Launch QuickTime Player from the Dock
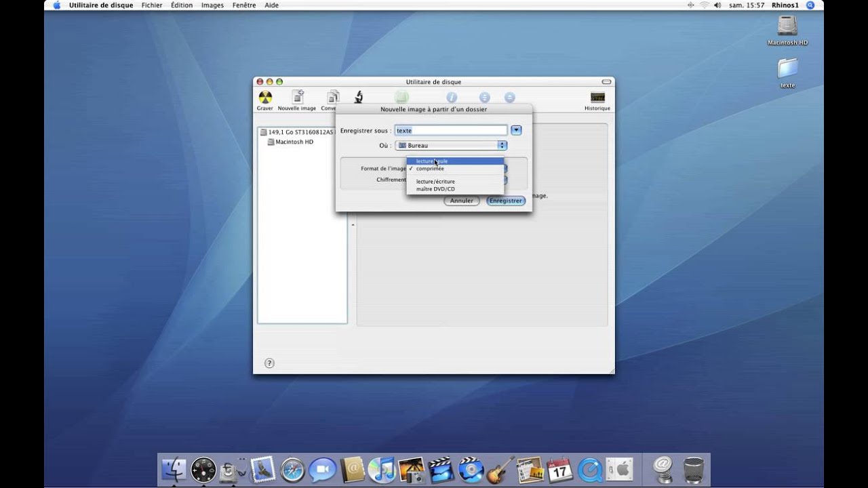 [590, 469]
